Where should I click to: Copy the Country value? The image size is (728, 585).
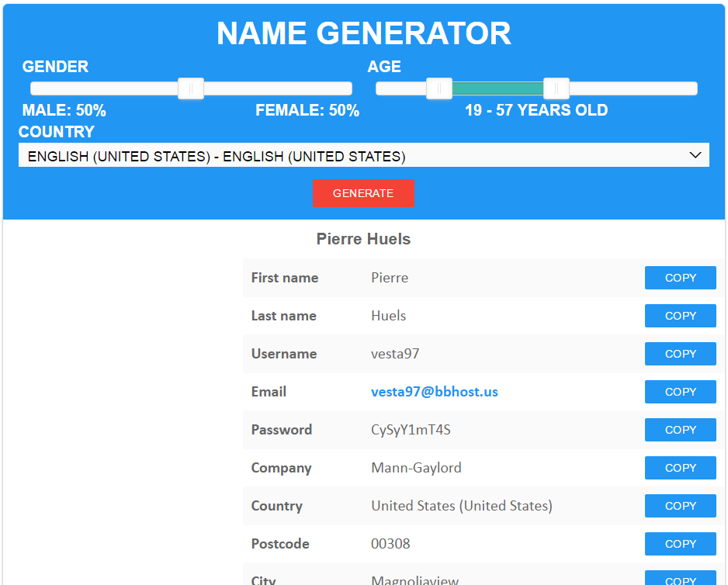coord(680,506)
